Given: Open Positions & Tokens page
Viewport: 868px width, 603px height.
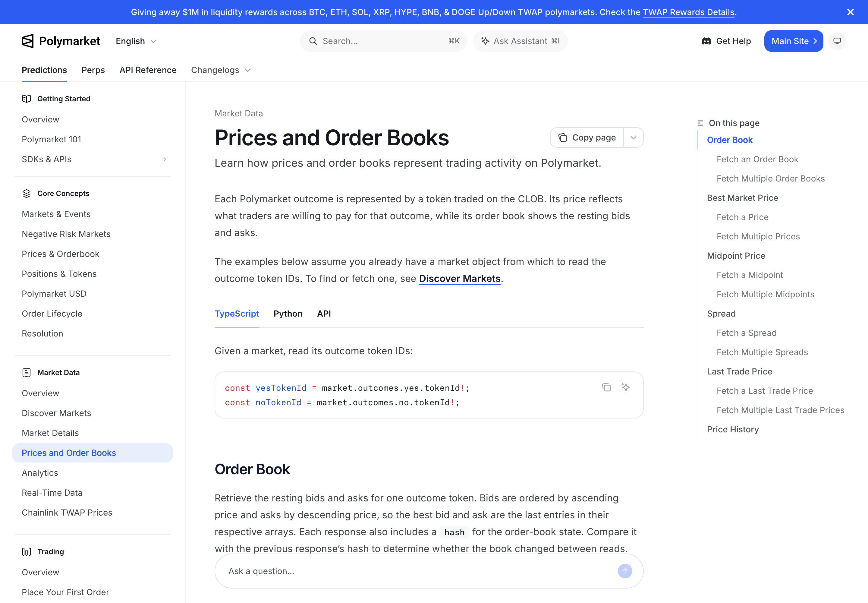Looking at the screenshot, I should pos(59,274).
